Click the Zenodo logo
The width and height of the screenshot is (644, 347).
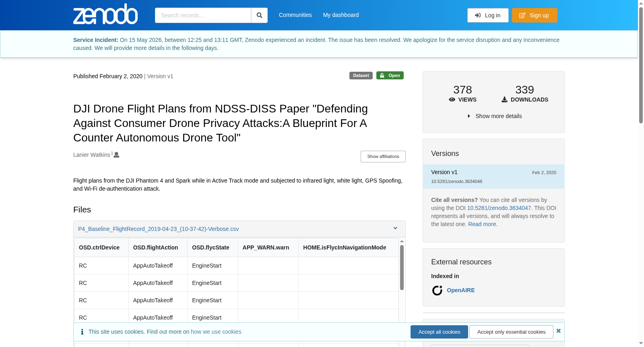[105, 14]
